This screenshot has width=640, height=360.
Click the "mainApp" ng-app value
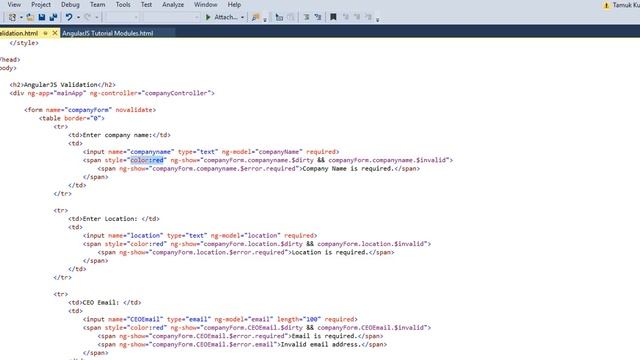point(69,93)
